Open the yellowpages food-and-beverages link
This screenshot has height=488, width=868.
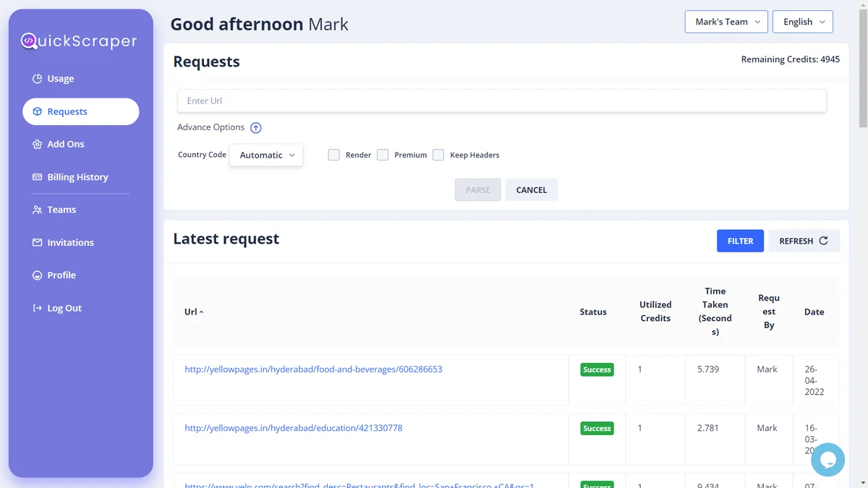[x=313, y=369]
